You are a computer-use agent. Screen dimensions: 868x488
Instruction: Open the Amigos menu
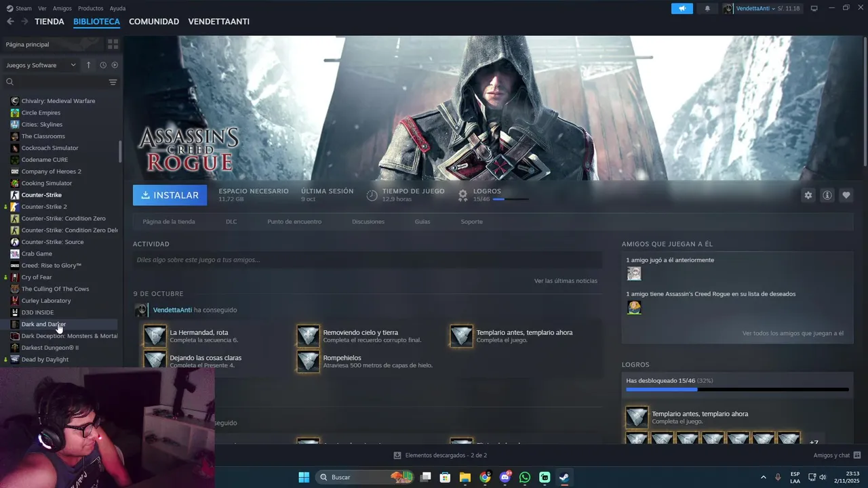pyautogui.click(x=62, y=8)
